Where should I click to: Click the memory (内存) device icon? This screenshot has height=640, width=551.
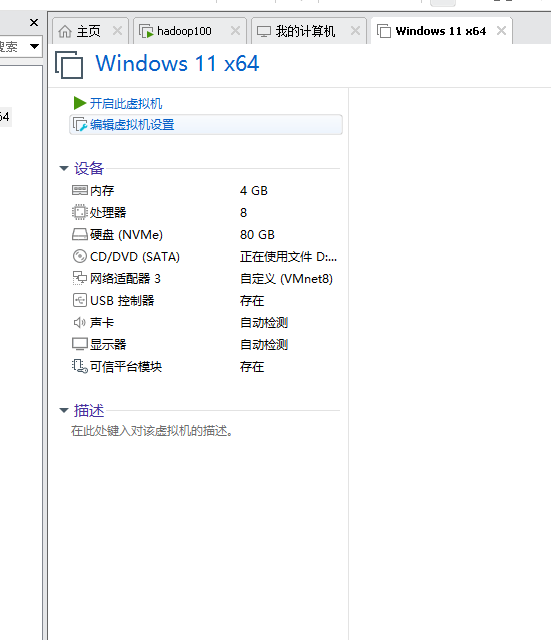click(80, 190)
